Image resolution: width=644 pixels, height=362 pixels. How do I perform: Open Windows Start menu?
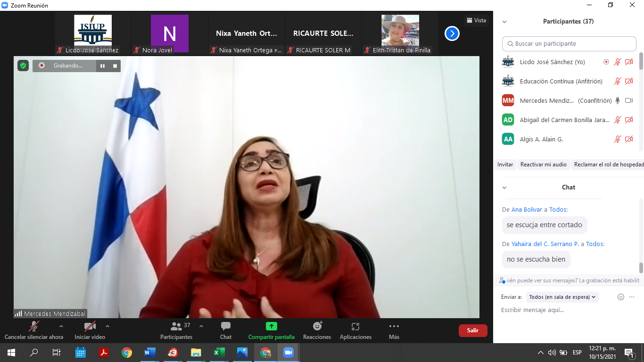tap(11, 352)
